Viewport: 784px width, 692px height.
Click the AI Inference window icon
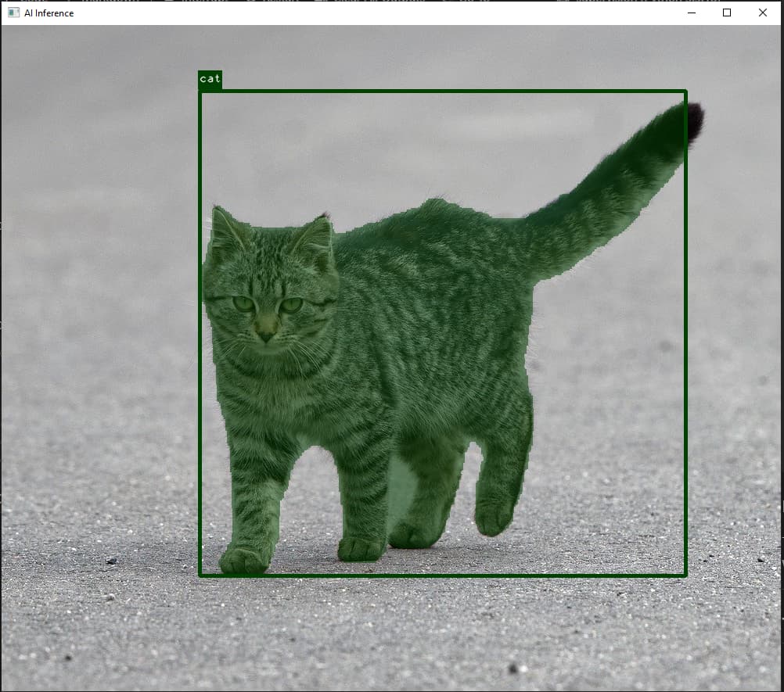(13, 13)
